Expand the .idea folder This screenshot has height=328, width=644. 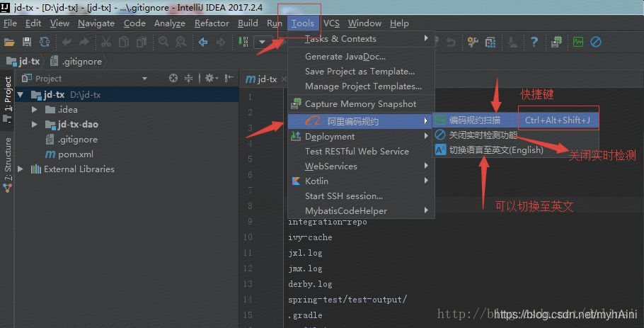point(35,110)
